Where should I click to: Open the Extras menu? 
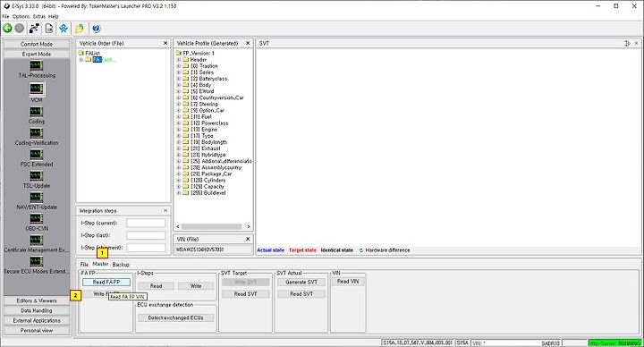point(39,16)
